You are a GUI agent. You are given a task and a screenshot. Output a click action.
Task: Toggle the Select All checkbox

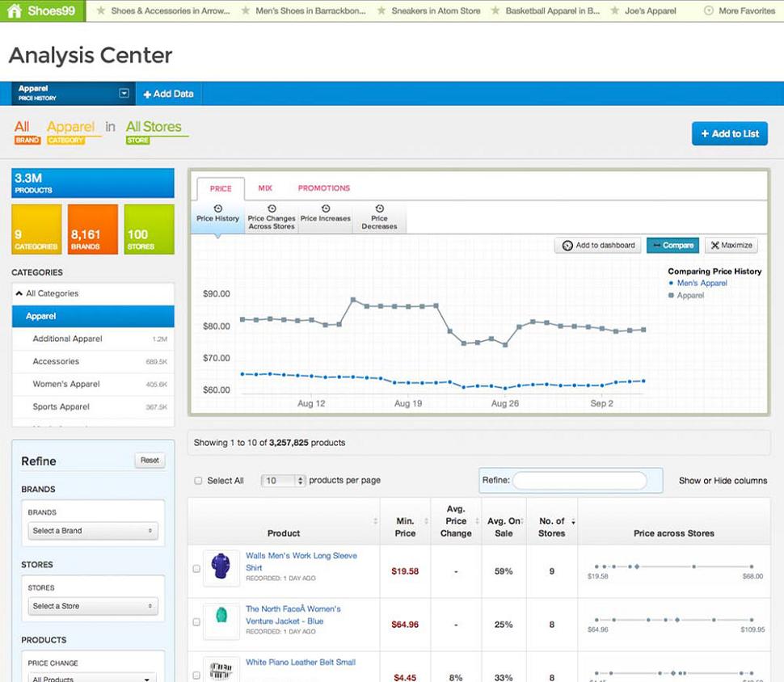point(198,481)
